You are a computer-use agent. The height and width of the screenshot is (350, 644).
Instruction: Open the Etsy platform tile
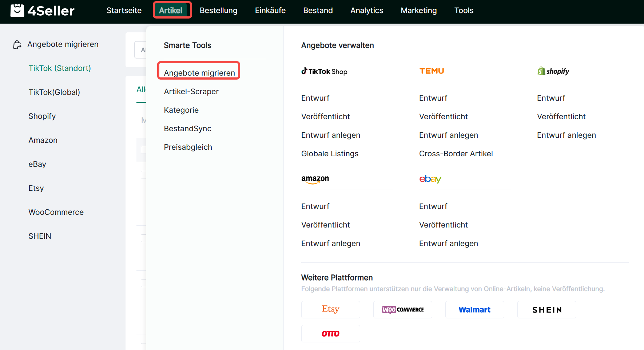coord(330,310)
